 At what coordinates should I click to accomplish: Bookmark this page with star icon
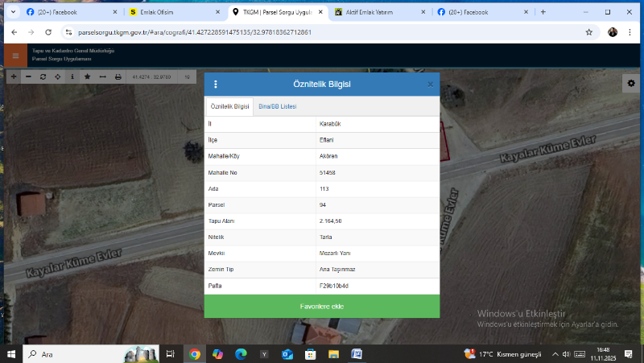pyautogui.click(x=589, y=32)
